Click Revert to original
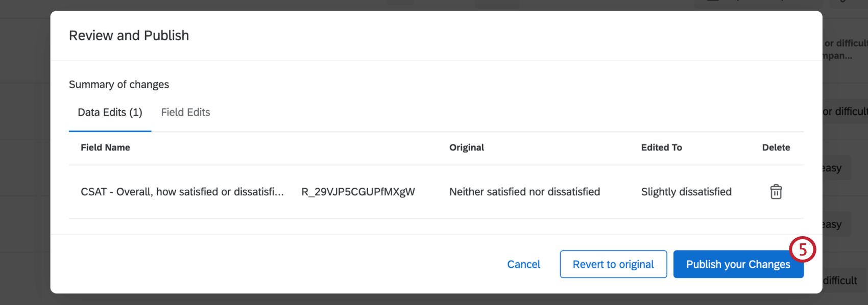 [x=613, y=264]
